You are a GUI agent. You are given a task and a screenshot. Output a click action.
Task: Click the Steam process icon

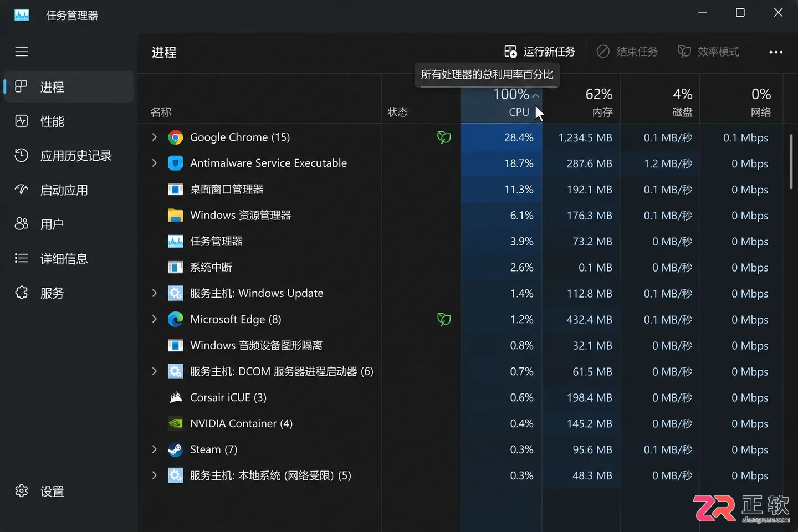pos(176,449)
